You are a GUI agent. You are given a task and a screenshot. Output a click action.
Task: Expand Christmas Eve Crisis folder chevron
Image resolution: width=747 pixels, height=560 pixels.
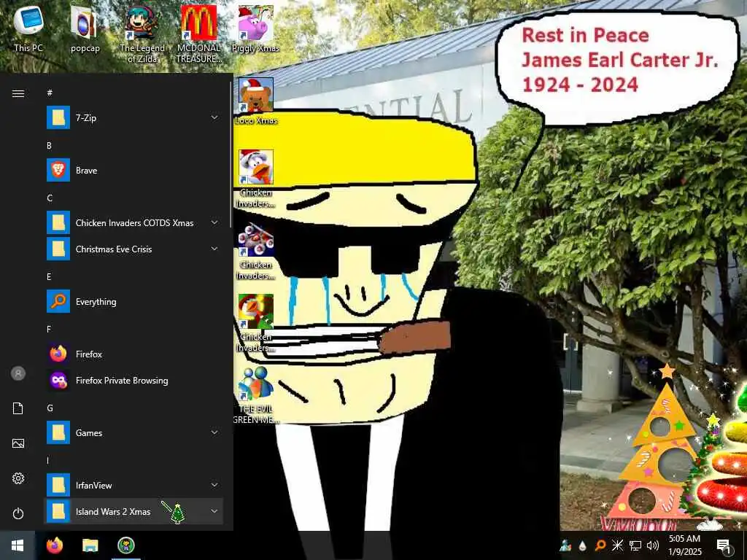coord(214,249)
